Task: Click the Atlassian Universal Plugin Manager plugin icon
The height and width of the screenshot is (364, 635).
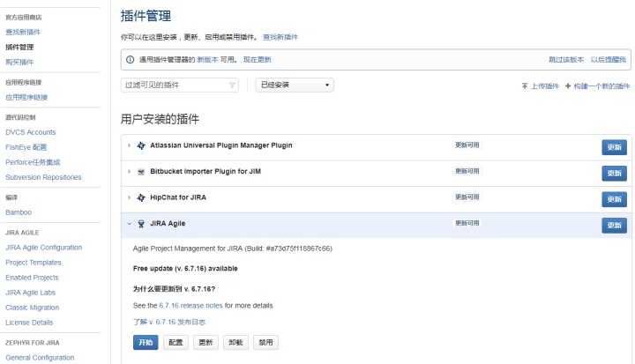Action: point(141,145)
